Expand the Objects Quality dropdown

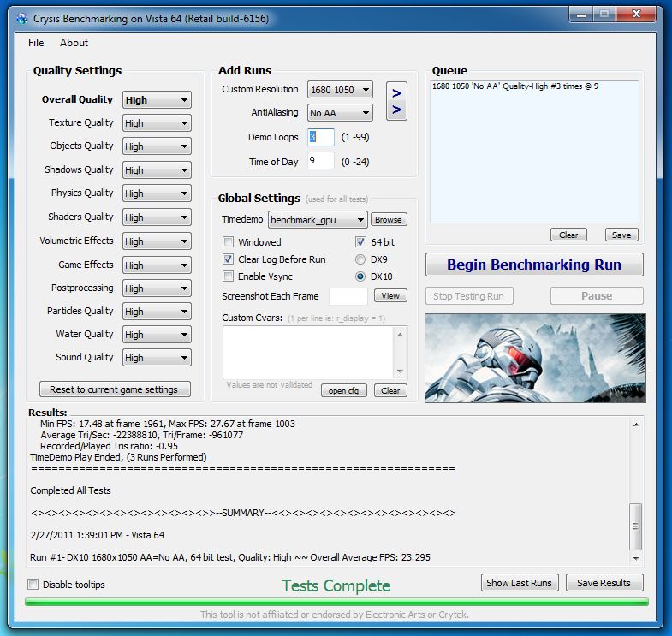(x=157, y=146)
